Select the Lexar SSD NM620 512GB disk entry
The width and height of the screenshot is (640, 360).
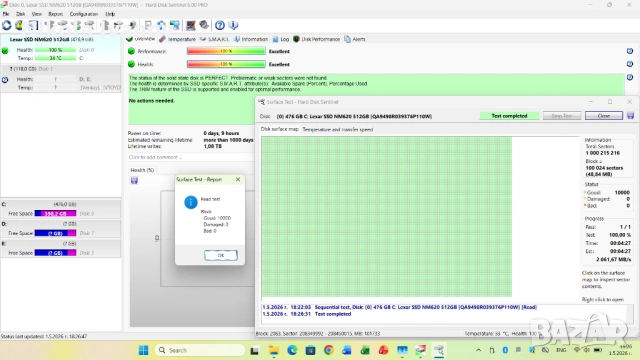[x=61, y=49]
